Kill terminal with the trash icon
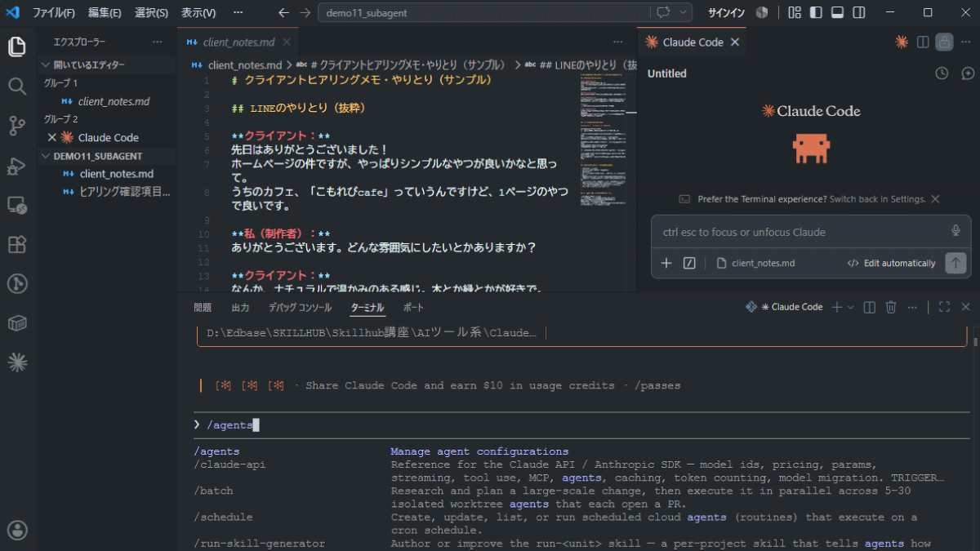The width and height of the screenshot is (980, 551). [x=891, y=307]
